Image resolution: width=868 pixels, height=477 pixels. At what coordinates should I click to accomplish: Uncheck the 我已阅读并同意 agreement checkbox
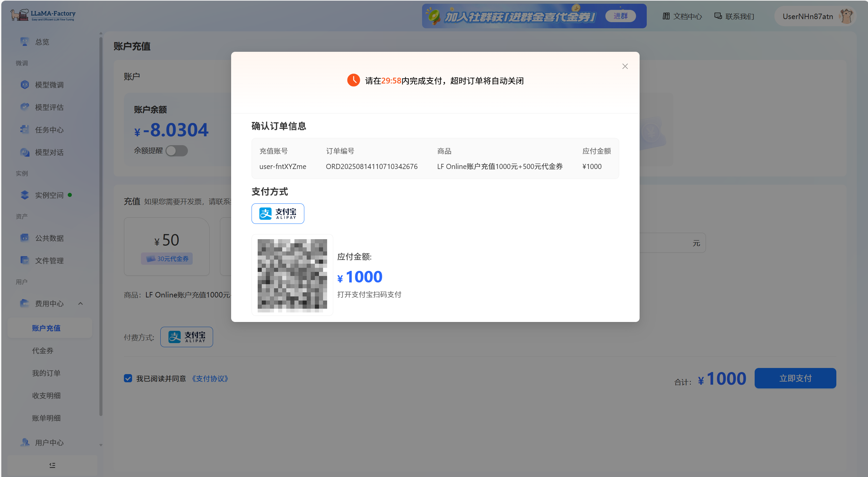click(x=128, y=378)
